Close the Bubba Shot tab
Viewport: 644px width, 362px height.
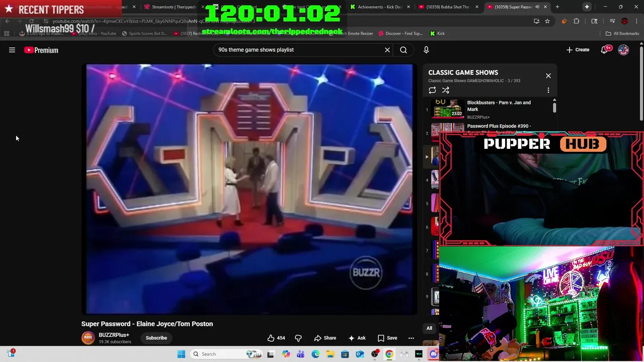[x=477, y=7]
